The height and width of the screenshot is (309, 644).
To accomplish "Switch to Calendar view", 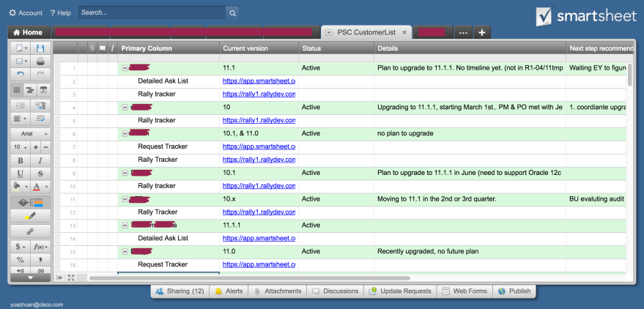I will [x=43, y=89].
